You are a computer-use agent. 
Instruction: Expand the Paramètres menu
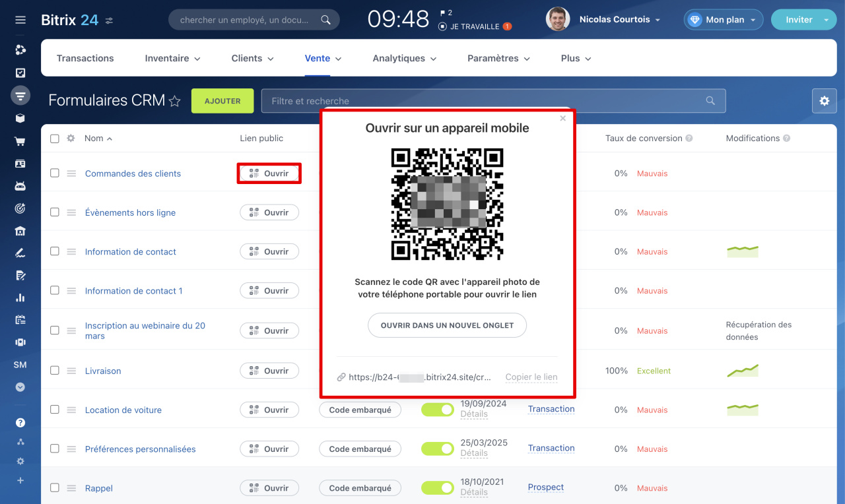click(498, 58)
